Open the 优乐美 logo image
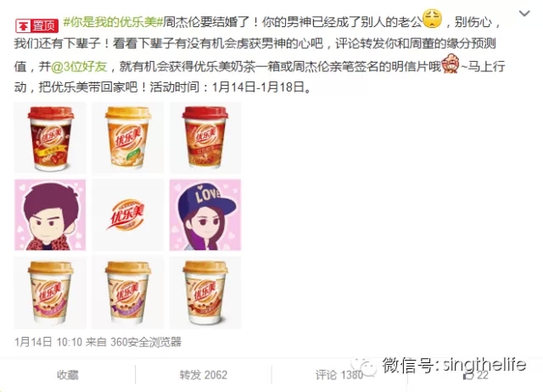The height and width of the screenshot is (392, 543). [x=128, y=215]
